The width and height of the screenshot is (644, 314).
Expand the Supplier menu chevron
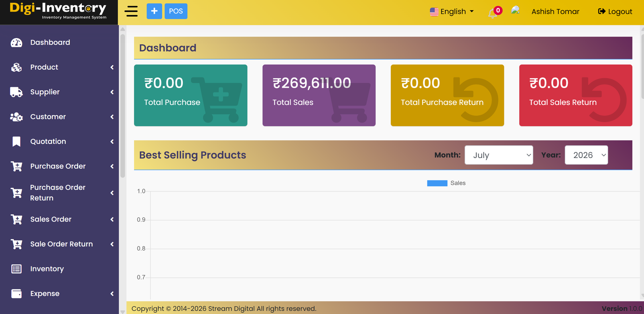(x=112, y=92)
